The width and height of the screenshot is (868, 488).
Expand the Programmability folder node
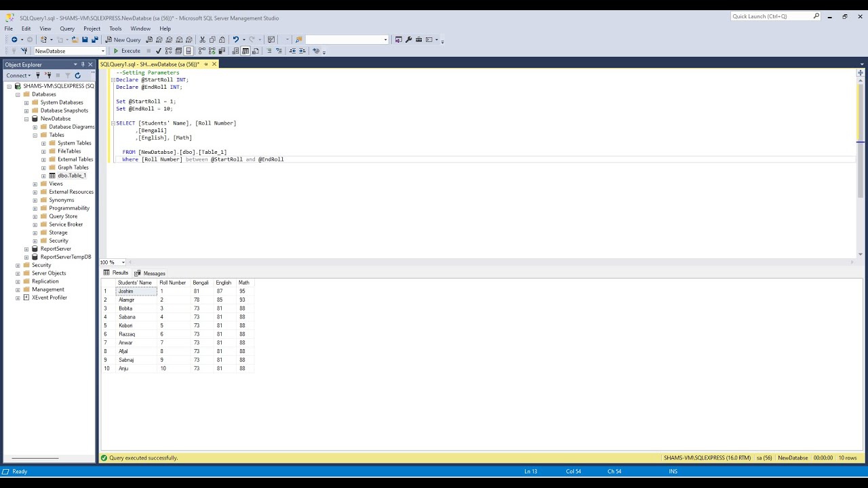[x=35, y=208]
